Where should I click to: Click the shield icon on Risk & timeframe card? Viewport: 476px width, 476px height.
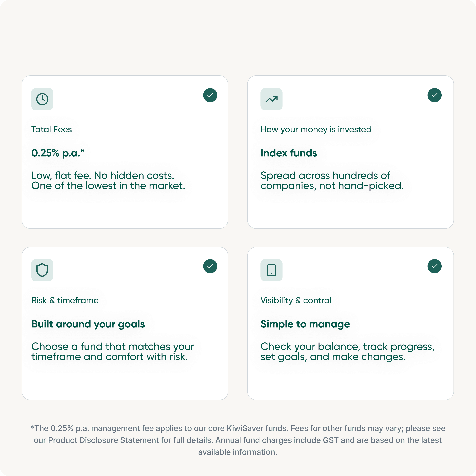click(x=42, y=270)
